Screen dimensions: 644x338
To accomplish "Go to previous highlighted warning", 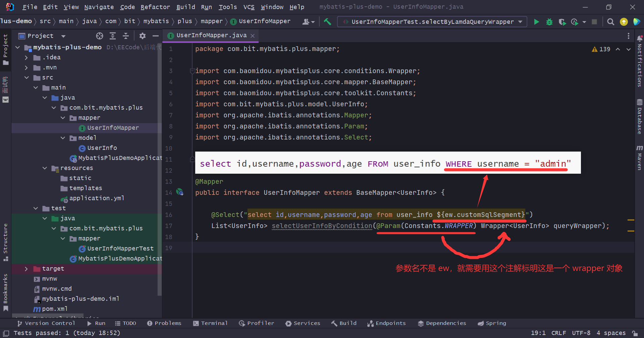I will pyautogui.click(x=618, y=49).
